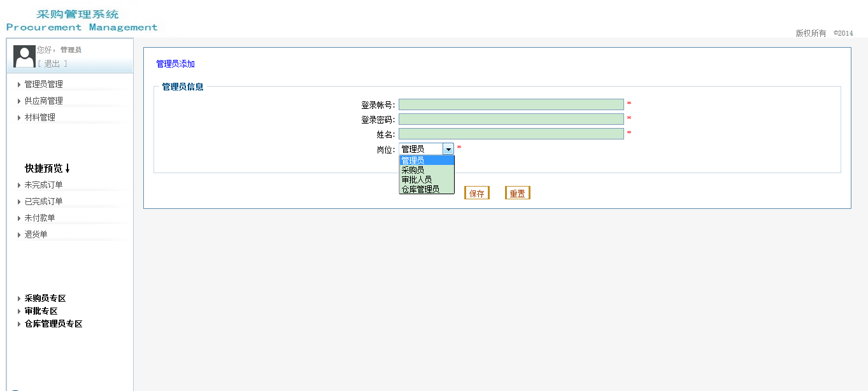Open 未完成订单 quick preview
868x391 pixels.
click(x=43, y=185)
